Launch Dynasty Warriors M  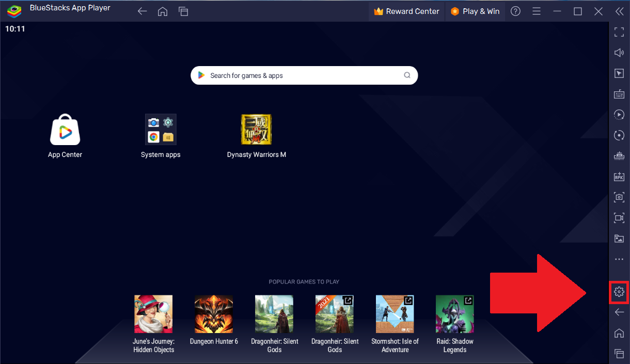(x=256, y=130)
